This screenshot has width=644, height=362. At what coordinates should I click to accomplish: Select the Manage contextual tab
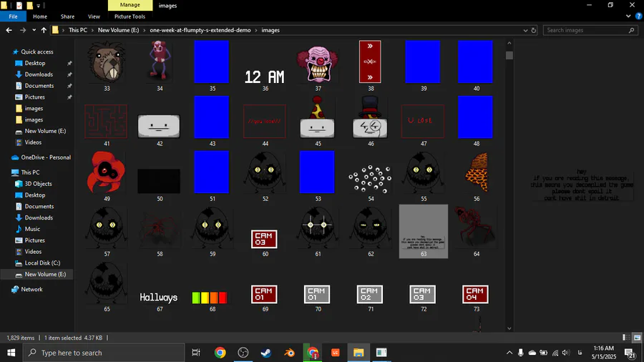tap(130, 5)
